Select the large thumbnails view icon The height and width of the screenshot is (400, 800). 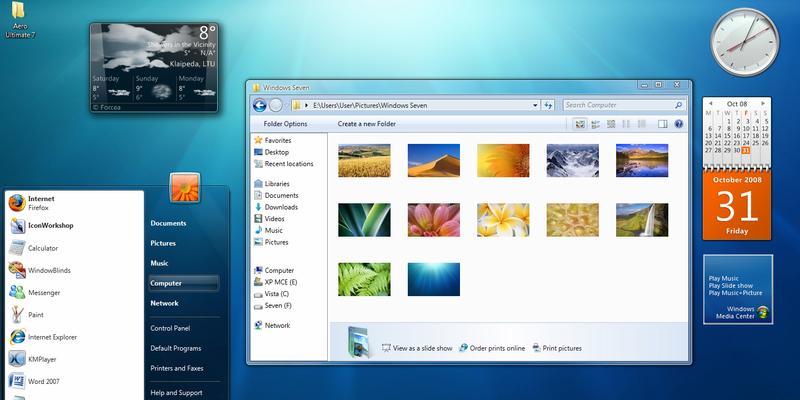(580, 124)
